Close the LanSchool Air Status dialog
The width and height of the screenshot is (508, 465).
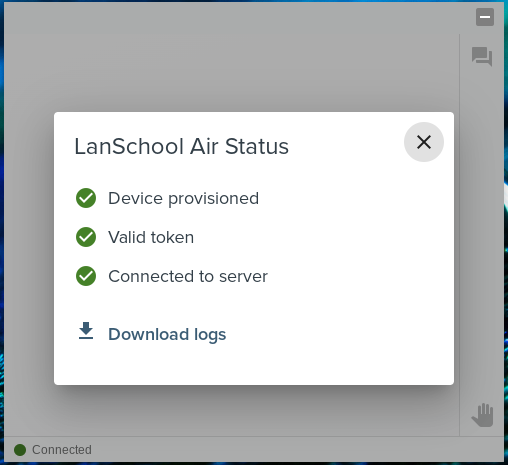click(x=424, y=142)
